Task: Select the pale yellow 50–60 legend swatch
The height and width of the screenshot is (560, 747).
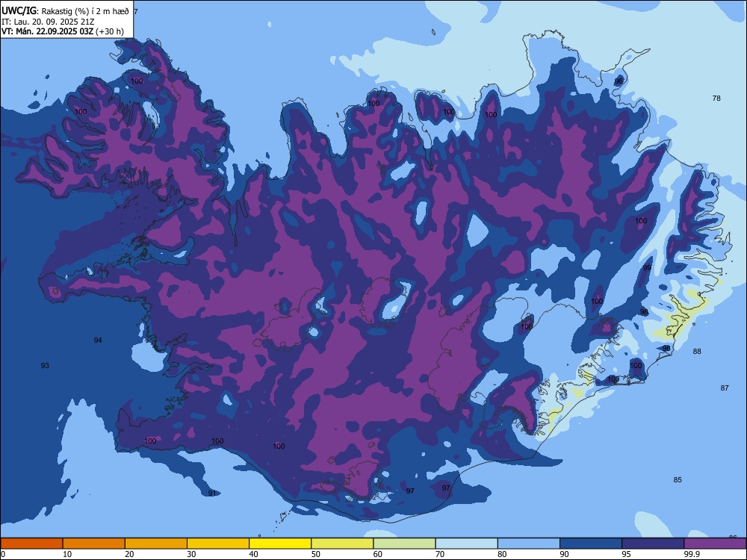Action: coord(342,544)
